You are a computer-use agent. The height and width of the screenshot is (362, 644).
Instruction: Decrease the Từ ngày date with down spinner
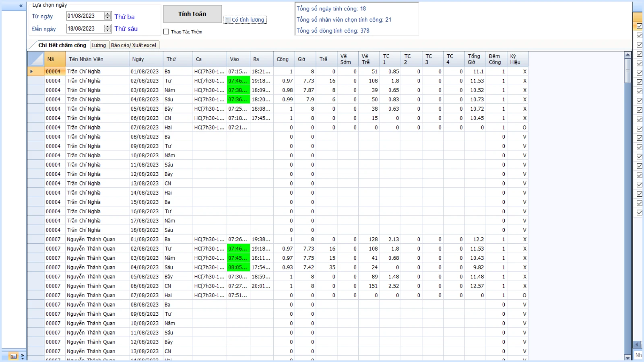point(107,18)
